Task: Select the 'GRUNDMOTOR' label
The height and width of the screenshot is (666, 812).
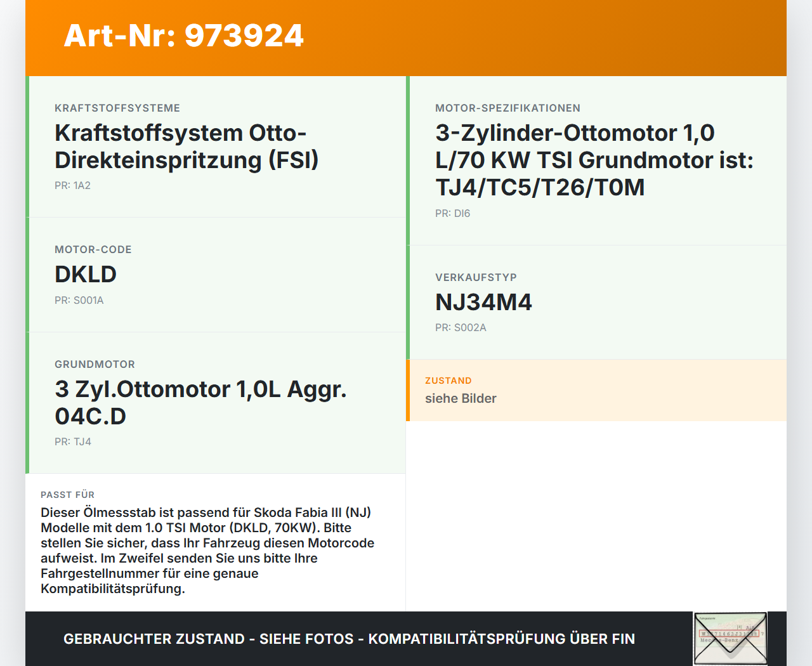Action: point(95,364)
